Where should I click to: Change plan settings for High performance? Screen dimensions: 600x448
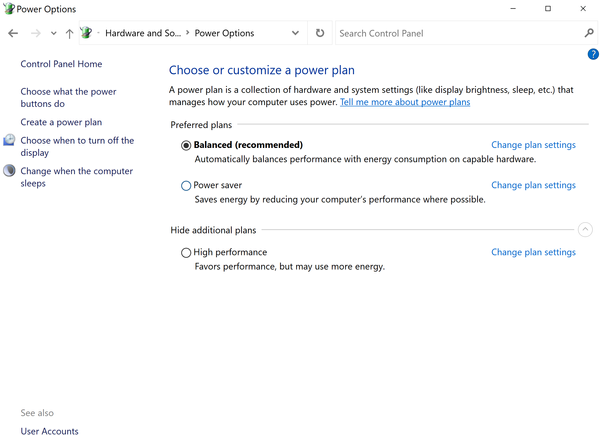[x=533, y=253]
